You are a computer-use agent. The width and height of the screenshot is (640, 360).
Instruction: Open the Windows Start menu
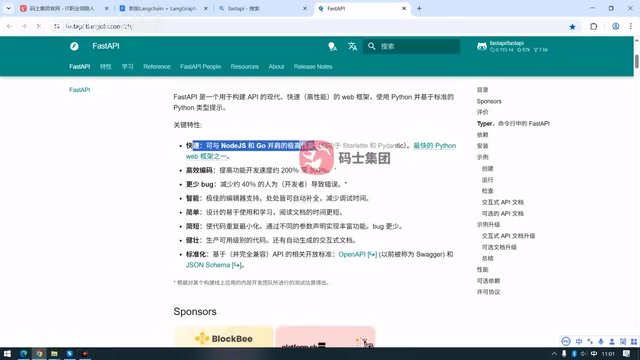pos(7,353)
